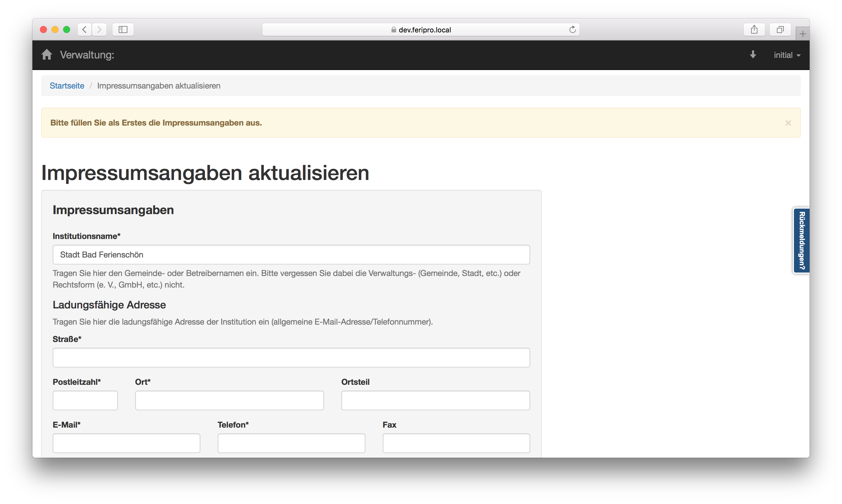Click the home icon in navbar

point(47,55)
